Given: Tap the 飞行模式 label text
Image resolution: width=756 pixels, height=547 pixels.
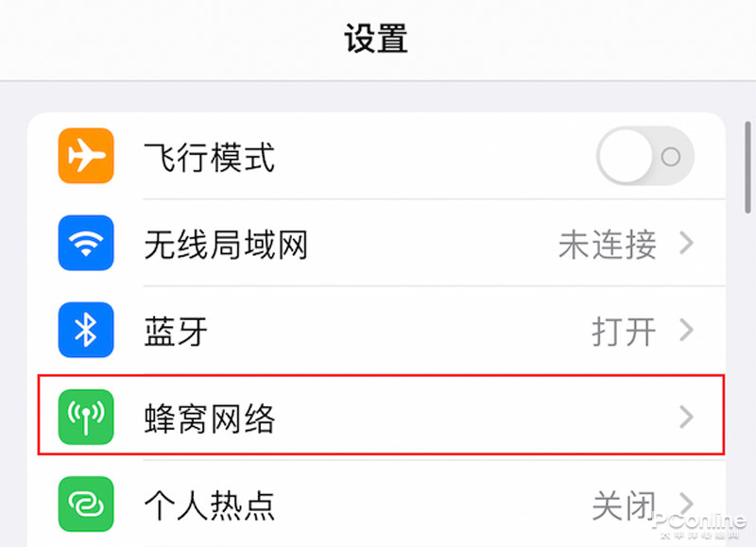Looking at the screenshot, I should pos(210,158).
